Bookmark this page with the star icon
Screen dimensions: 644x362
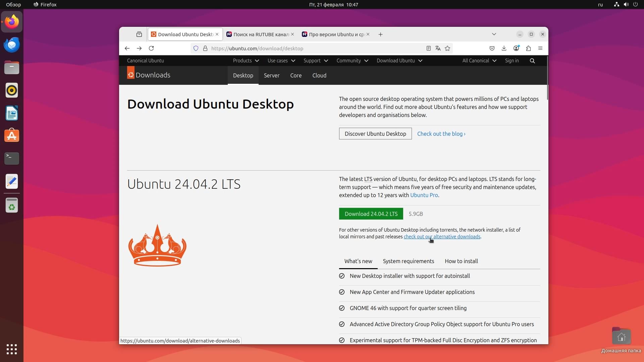pos(447,48)
